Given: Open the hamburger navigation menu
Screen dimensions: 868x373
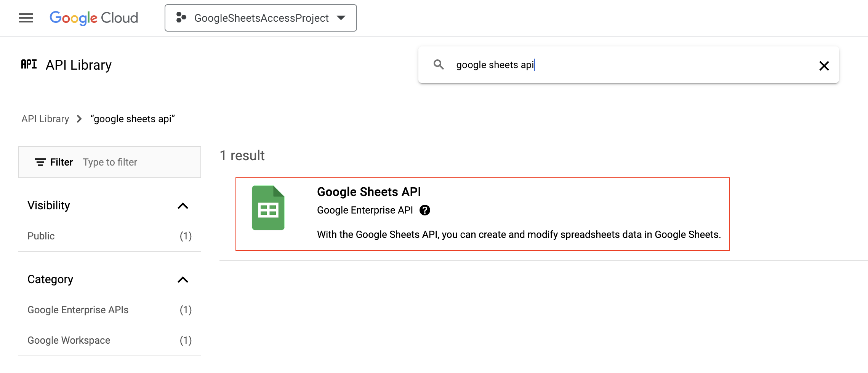Looking at the screenshot, I should (26, 18).
